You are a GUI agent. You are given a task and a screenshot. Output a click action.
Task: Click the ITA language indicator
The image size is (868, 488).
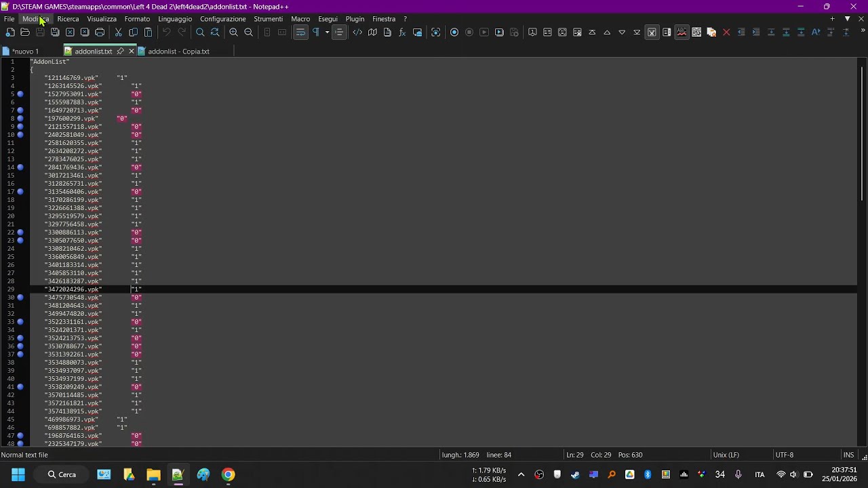(759, 474)
